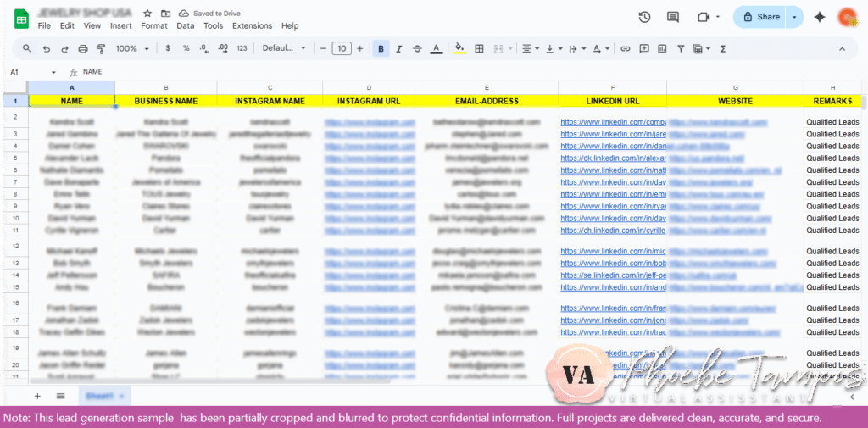Open the Extensions menu
The height and width of the screenshot is (428, 868).
[x=252, y=25]
